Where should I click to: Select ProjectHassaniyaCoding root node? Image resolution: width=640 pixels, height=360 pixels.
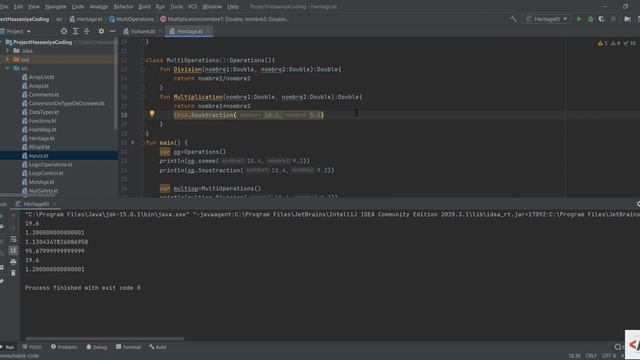[x=42, y=42]
